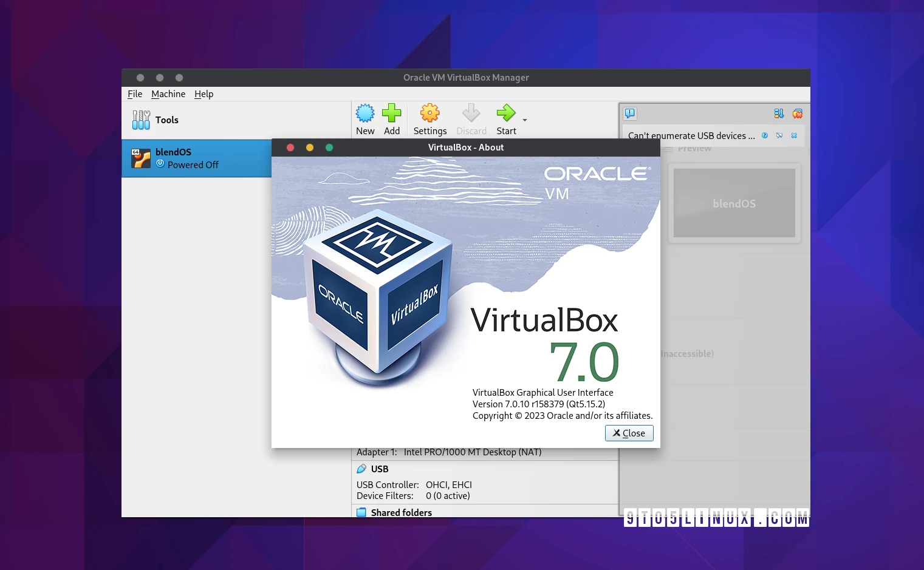Open the Help menu
Image resolution: width=924 pixels, height=570 pixels.
click(204, 94)
